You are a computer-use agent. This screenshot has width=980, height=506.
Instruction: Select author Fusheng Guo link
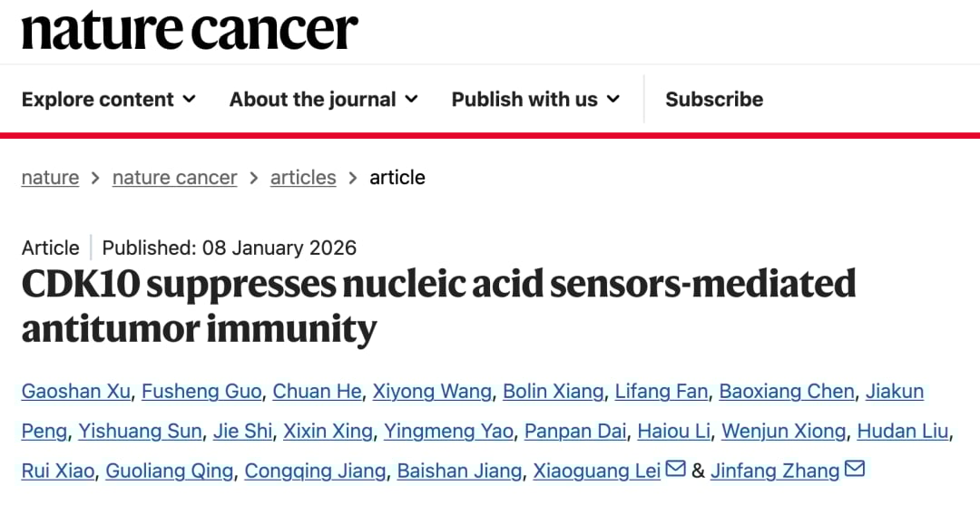(x=201, y=391)
